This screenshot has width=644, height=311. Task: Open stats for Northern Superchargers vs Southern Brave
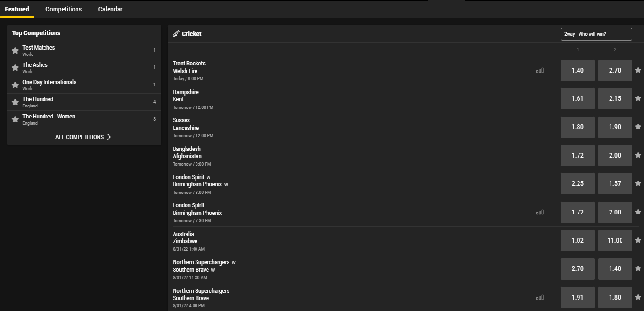pos(540,297)
